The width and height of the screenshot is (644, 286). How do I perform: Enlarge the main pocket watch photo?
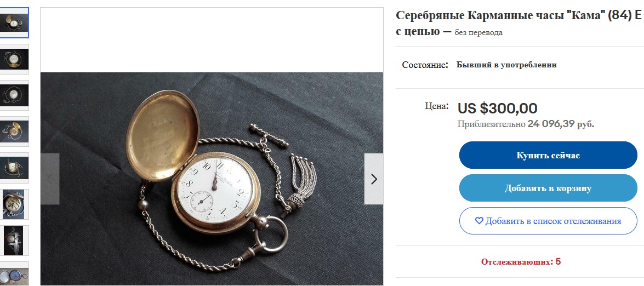(212, 179)
